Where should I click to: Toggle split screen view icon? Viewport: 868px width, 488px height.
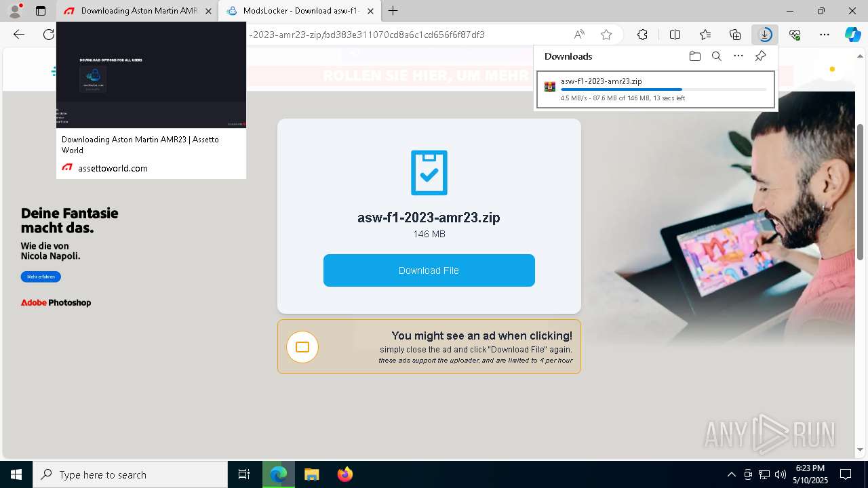(675, 35)
